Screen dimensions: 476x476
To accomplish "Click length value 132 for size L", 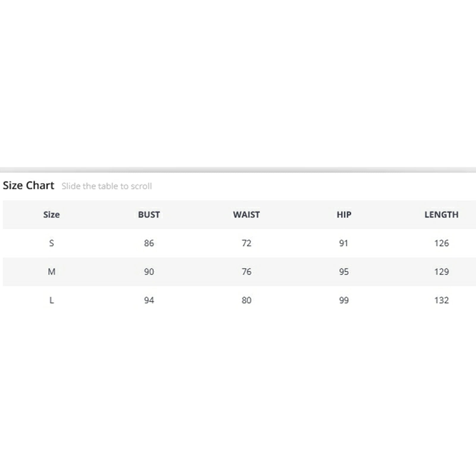I will tap(441, 300).
